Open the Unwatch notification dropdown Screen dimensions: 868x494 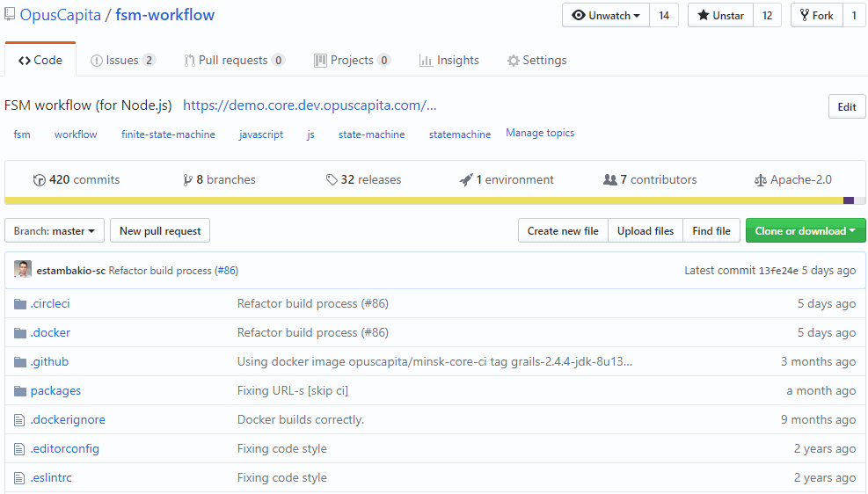coord(606,16)
